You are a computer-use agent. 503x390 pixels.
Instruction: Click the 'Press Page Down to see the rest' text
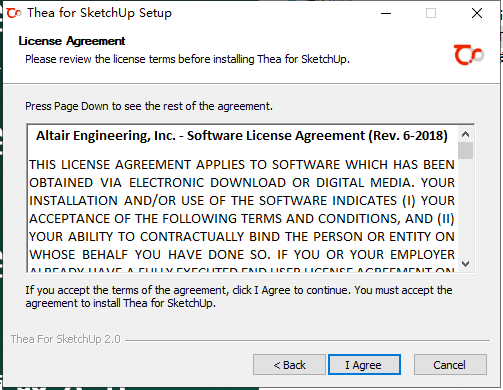149,106
